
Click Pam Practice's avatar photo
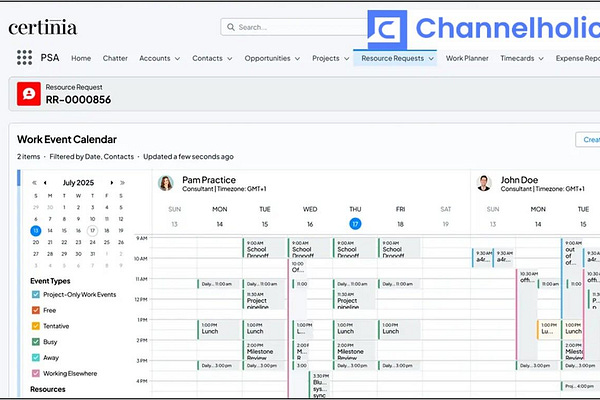tap(166, 183)
